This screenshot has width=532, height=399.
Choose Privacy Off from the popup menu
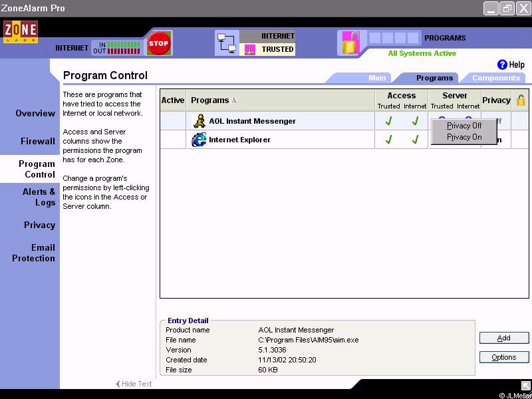point(464,126)
